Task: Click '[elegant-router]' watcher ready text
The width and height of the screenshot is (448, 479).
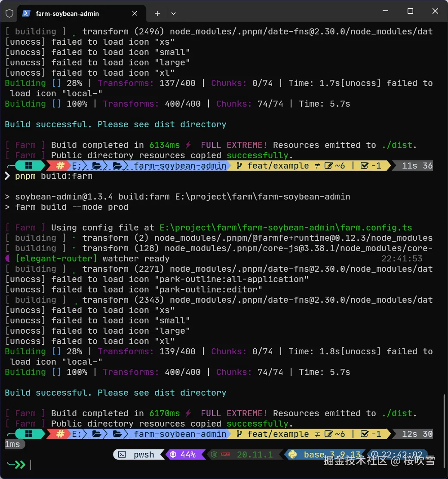Action: point(92,258)
